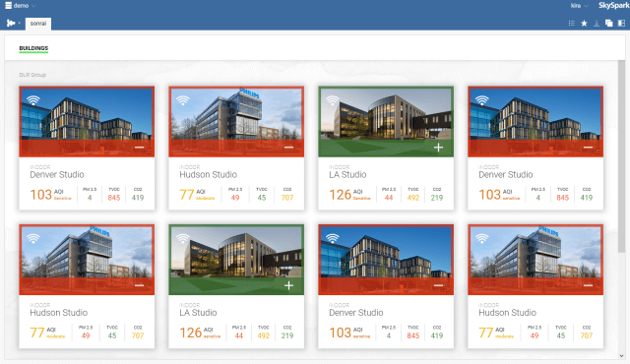The image size is (630, 364).
Task: Open top-row LA Studio building photo
Action: (386, 122)
